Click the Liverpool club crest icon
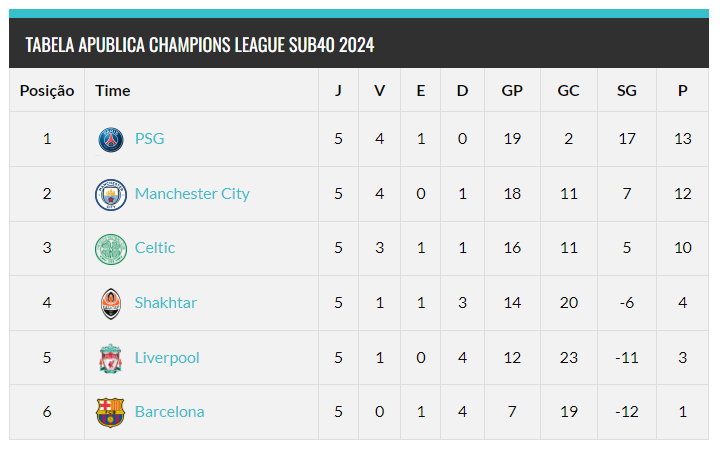Image resolution: width=725 pixels, height=453 pixels. (x=111, y=358)
